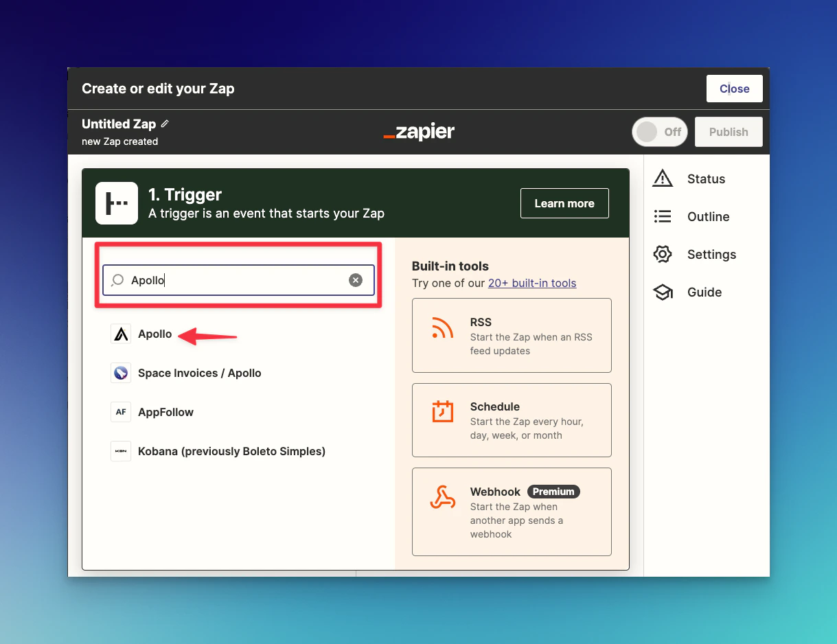The width and height of the screenshot is (837, 644).
Task: Click the Guide graduation cap icon
Action: click(x=663, y=292)
